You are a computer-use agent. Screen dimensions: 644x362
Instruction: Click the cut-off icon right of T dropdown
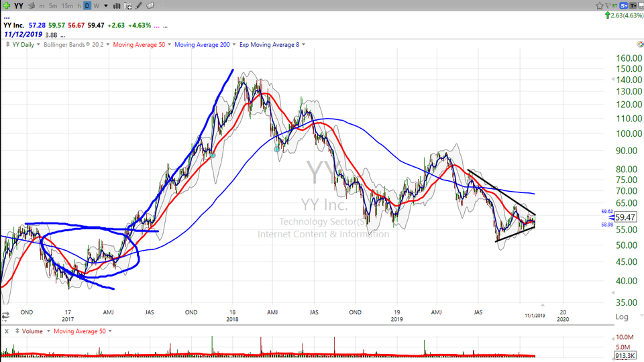click(641, 6)
